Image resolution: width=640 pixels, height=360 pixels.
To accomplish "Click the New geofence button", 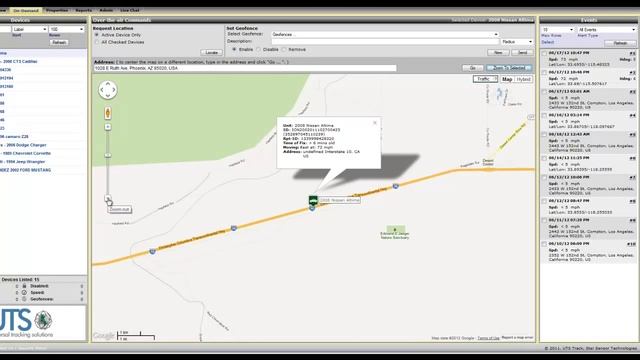I will [498, 53].
